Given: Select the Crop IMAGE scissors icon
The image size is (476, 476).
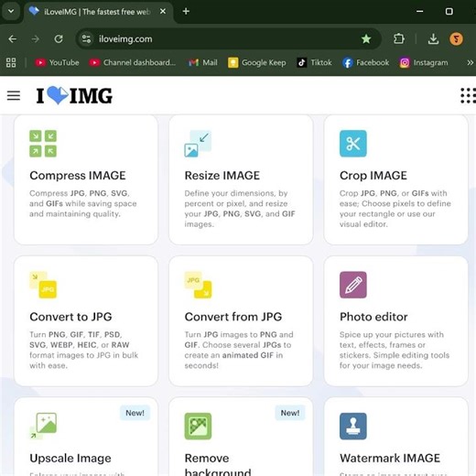Looking at the screenshot, I should click(x=353, y=144).
